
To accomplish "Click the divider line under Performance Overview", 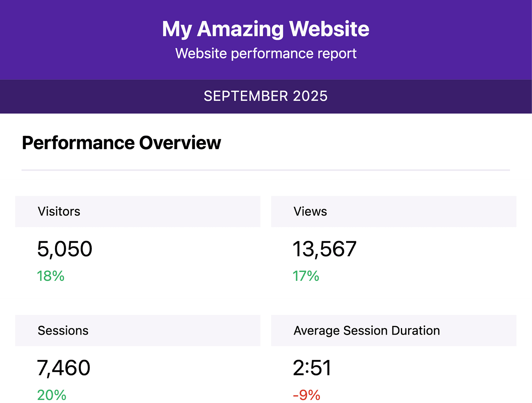I will [266, 170].
